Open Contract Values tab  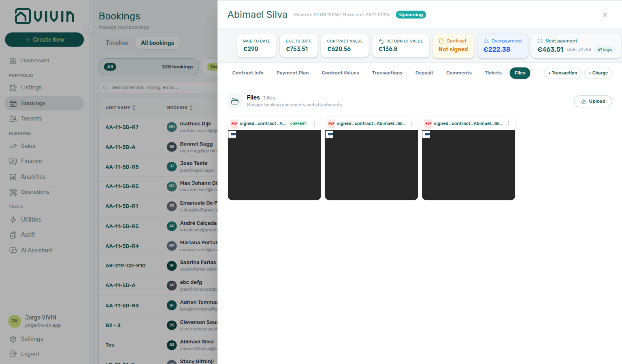[340, 73]
